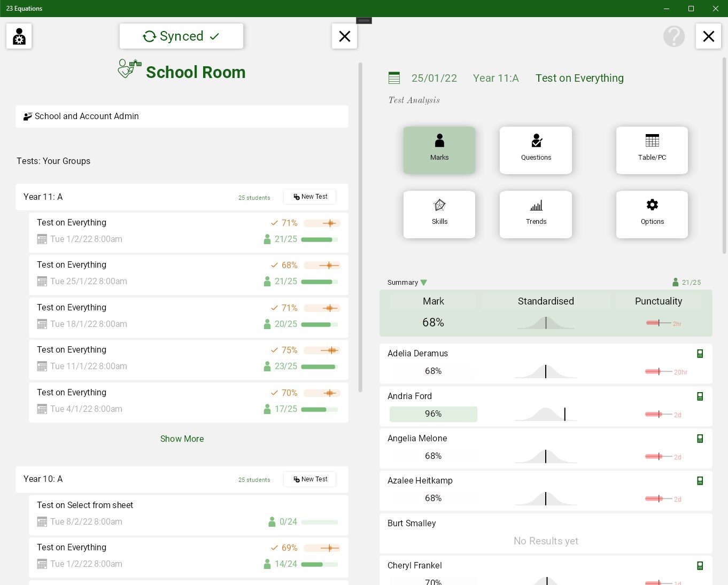Click the School Room logo icon
Image resolution: width=728 pixels, height=585 pixels.
coord(130,69)
